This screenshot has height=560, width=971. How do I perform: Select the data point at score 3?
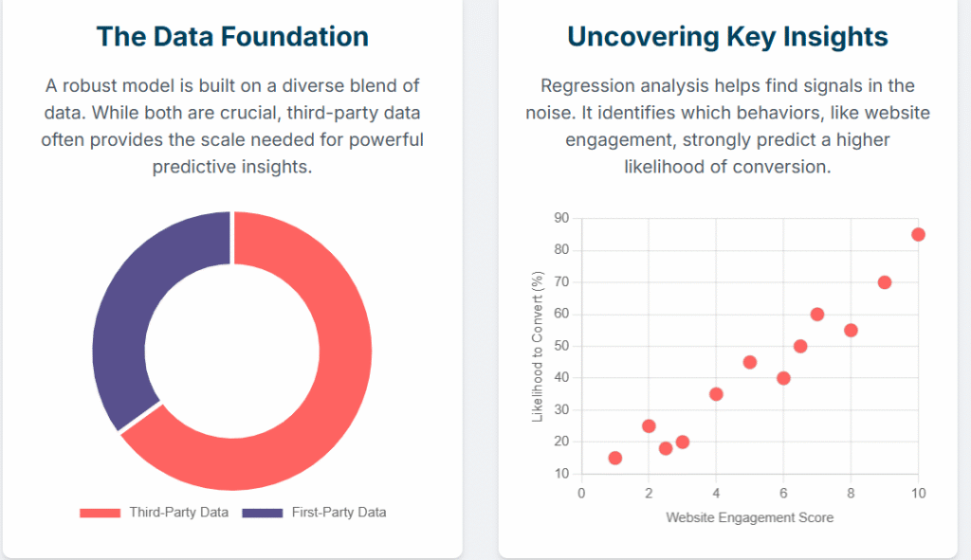pyautogui.click(x=683, y=442)
